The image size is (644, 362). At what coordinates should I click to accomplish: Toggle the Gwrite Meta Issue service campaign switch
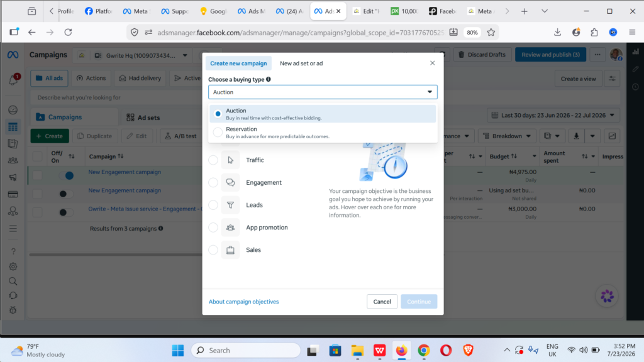click(x=65, y=212)
